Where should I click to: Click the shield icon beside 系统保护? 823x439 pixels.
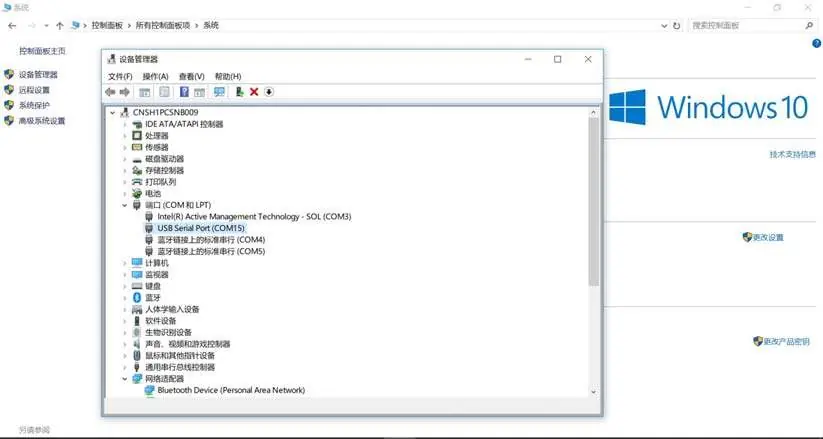click(x=9, y=105)
